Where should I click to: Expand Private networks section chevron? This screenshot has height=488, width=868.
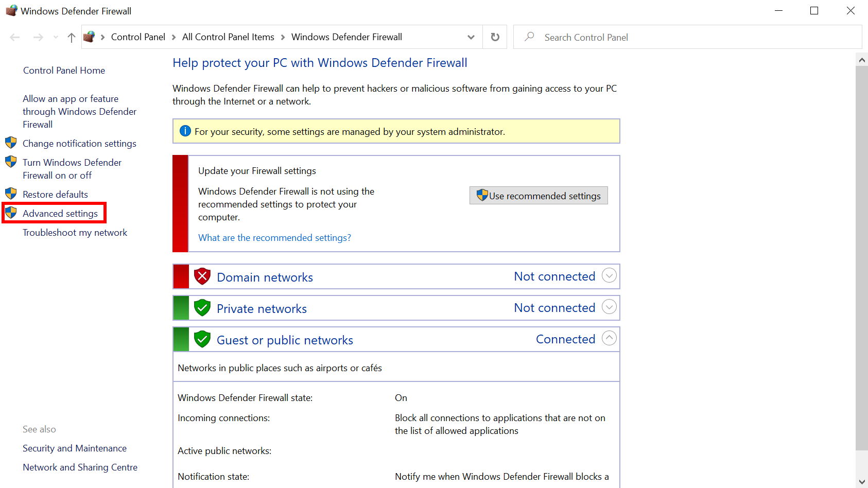[x=609, y=307]
